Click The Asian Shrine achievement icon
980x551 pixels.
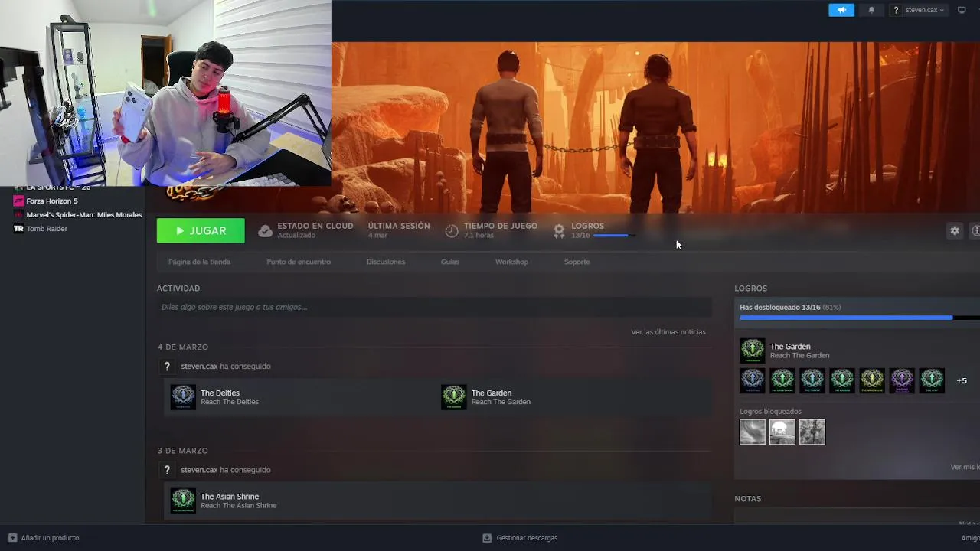[183, 500]
